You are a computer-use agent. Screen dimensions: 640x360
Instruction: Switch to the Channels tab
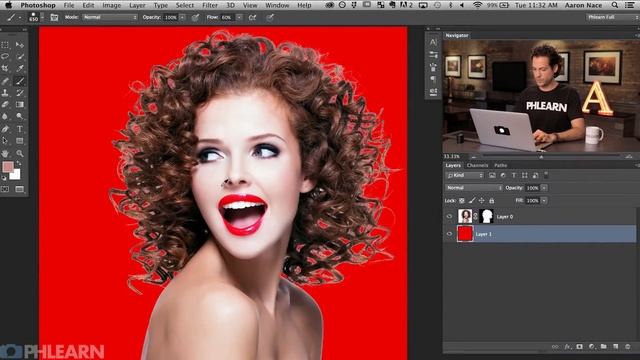click(477, 165)
